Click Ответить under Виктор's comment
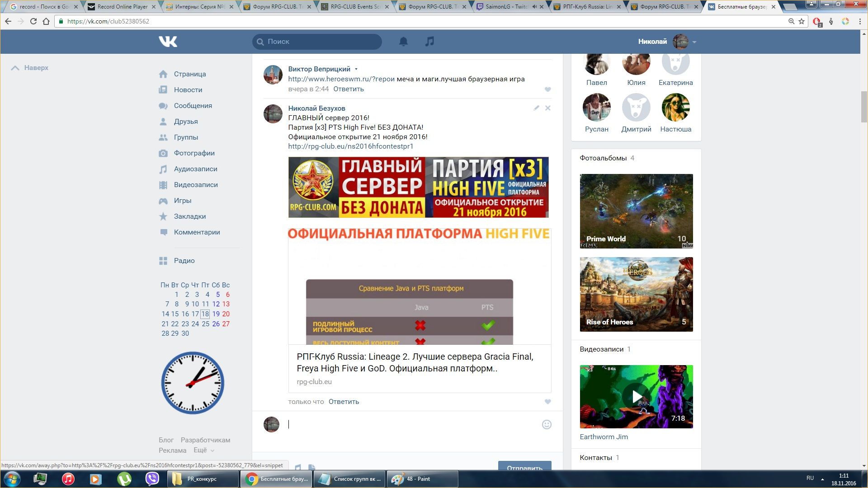The image size is (868, 488). pos(348,89)
